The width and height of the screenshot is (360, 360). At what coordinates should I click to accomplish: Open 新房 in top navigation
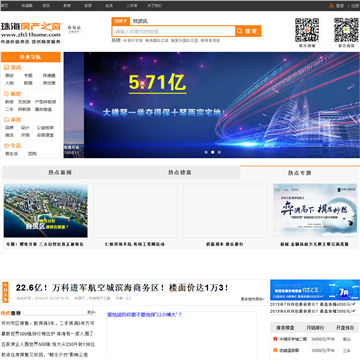[67, 6]
